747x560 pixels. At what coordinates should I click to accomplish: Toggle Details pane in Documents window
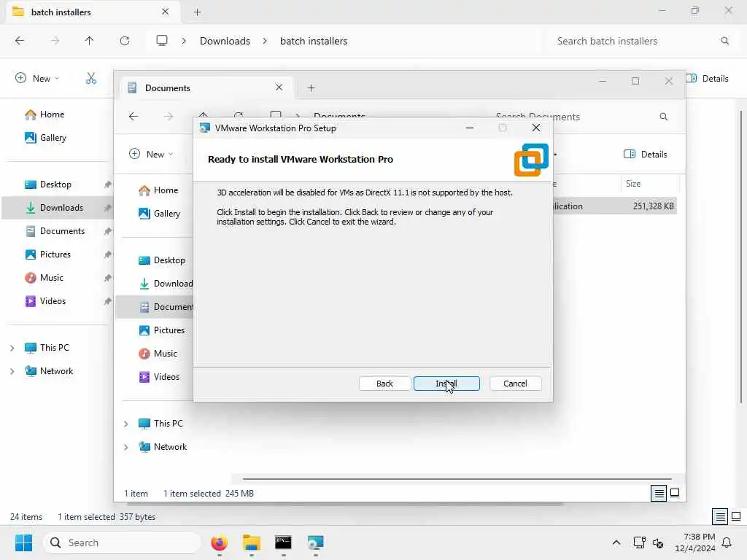tap(646, 154)
